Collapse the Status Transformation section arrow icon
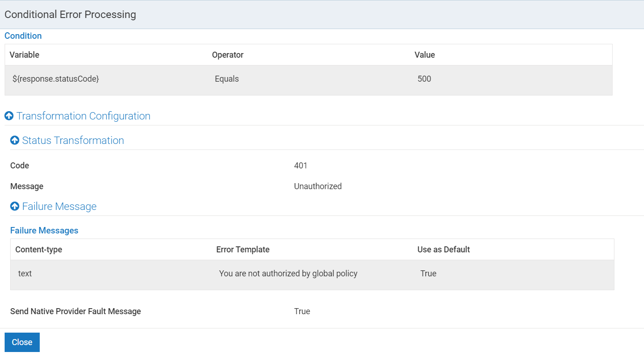 (x=14, y=140)
